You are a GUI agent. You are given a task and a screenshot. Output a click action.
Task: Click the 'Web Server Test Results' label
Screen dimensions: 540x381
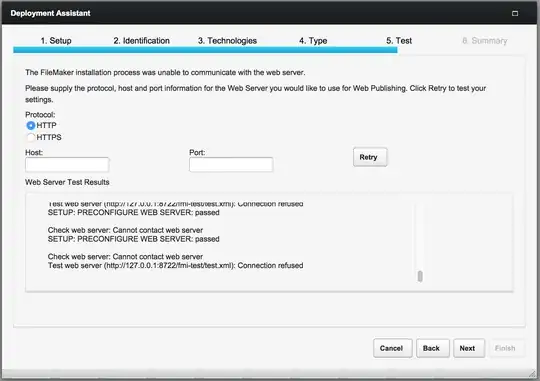coord(67,182)
